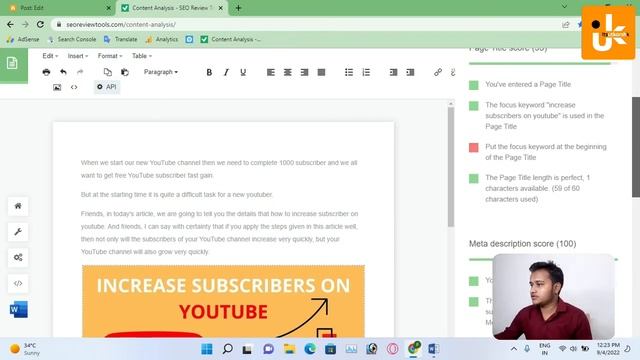The image size is (640, 360).
Task: Align text left
Action: click(x=271, y=72)
